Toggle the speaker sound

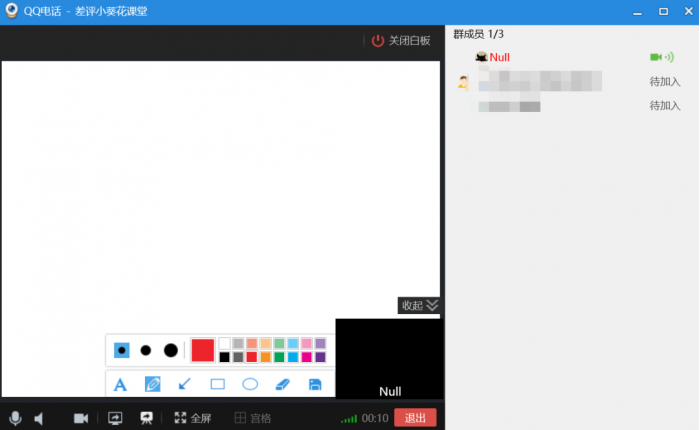click(x=40, y=418)
